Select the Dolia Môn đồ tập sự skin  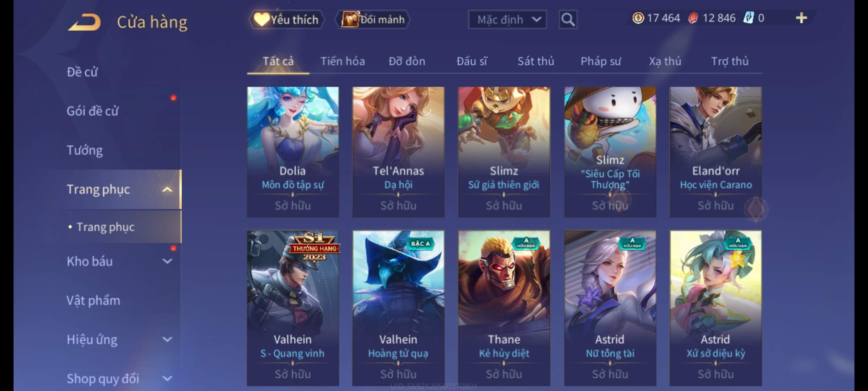pos(293,152)
